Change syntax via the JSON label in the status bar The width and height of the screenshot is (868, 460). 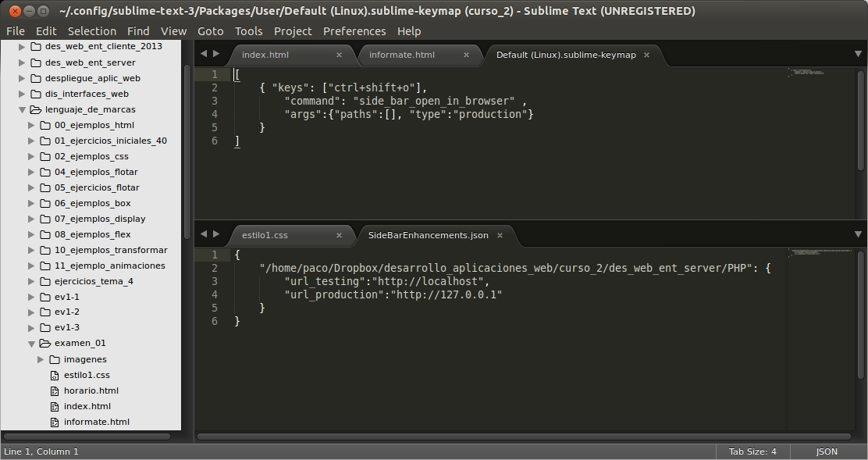[826, 451]
